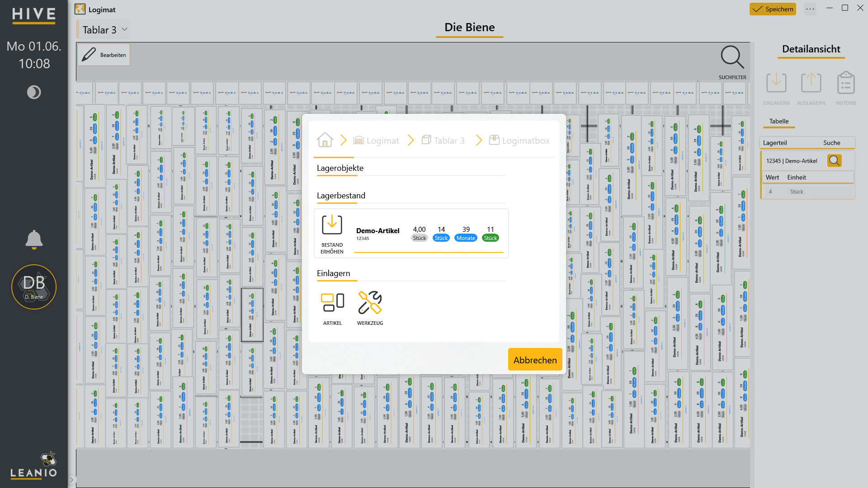Click search icon beside 12345 Demo-Artikel

(x=834, y=160)
